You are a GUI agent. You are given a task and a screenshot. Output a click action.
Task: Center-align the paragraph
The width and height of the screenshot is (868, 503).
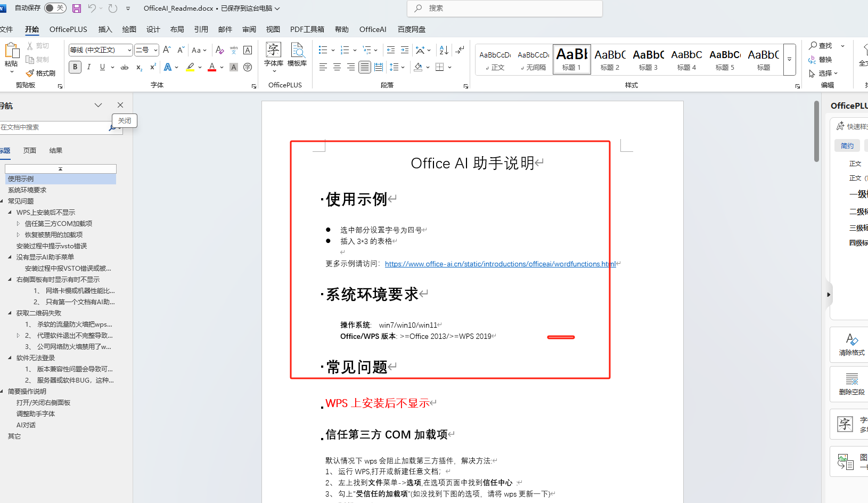(x=337, y=67)
